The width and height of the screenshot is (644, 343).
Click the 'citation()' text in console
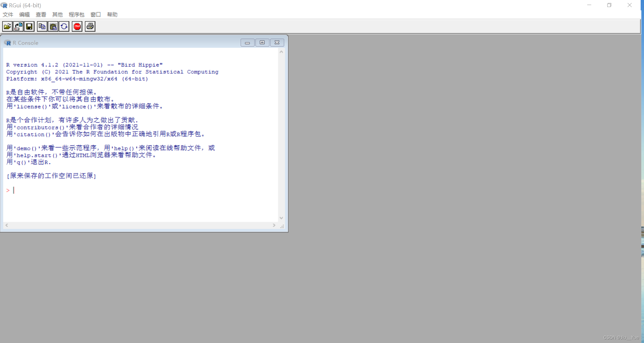pyautogui.click(x=34, y=134)
